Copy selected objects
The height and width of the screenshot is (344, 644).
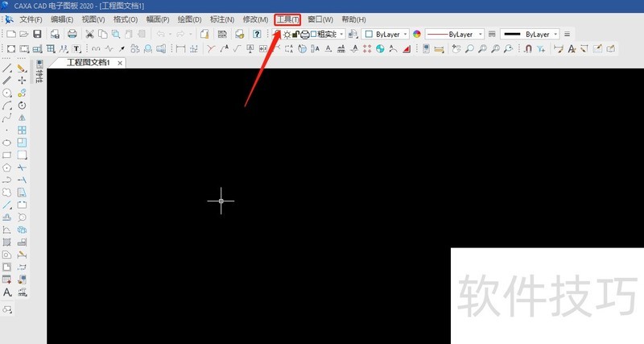click(x=103, y=34)
